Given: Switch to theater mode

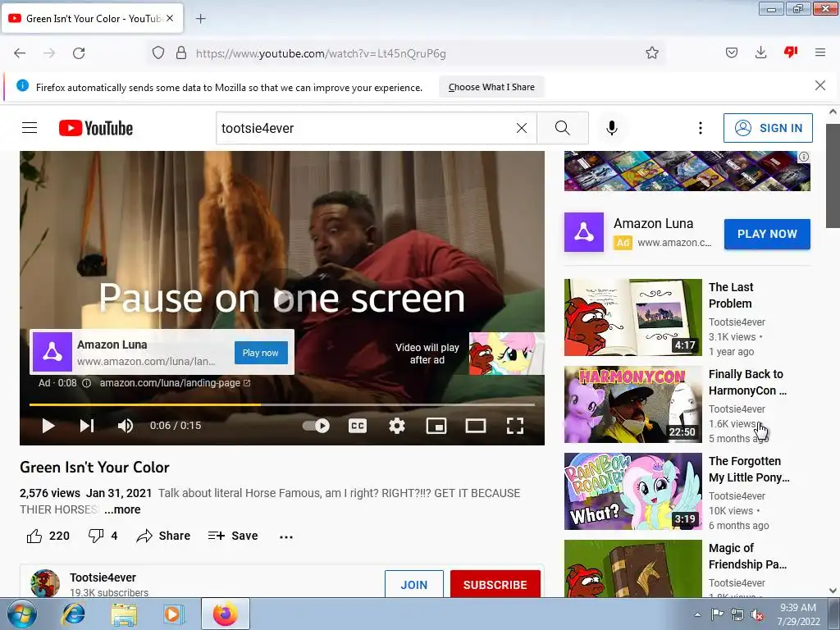Looking at the screenshot, I should pos(476,426).
